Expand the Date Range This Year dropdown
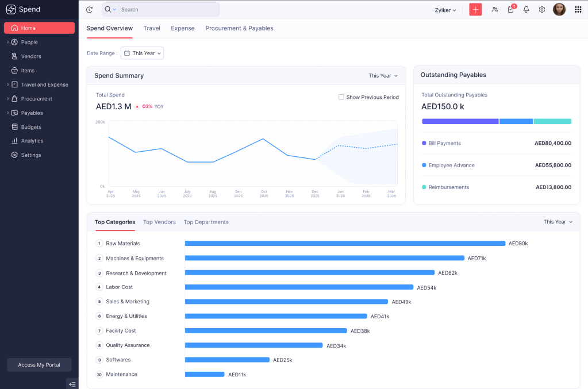Image resolution: width=588 pixels, height=389 pixels. (x=143, y=53)
